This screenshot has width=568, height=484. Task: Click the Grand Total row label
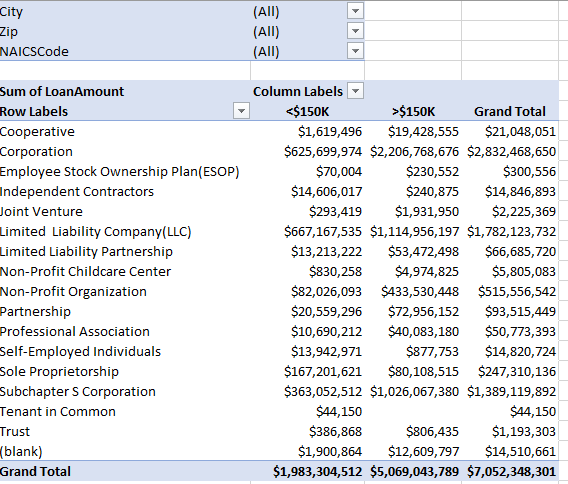(x=36, y=472)
